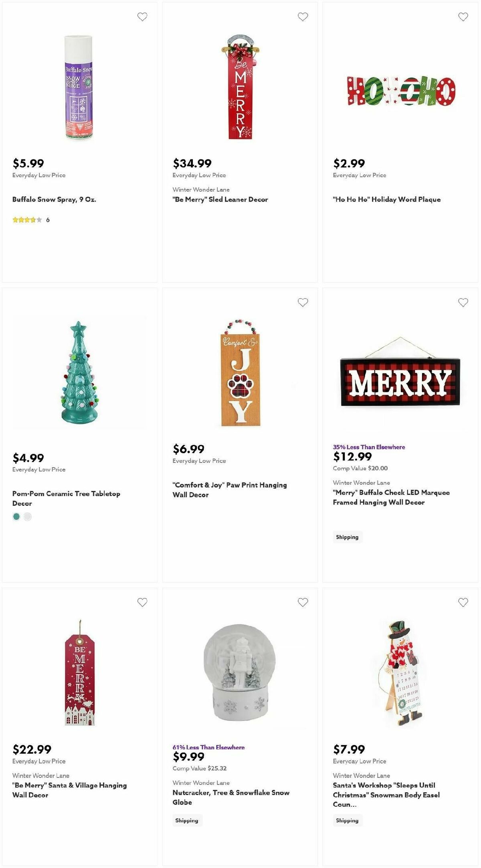Toggle the wishlist heart above the snow globe price
Viewport: 481px width, 868px height.
tap(303, 602)
